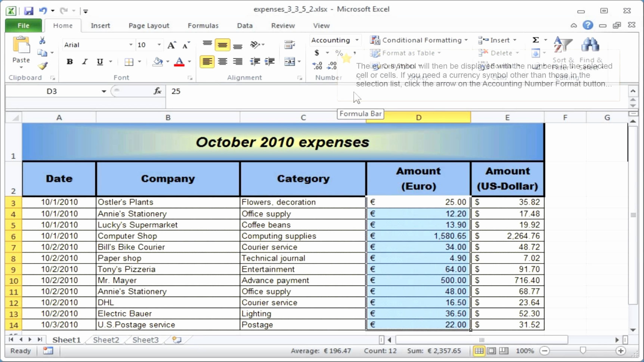Apply red font color
Image resolution: width=644 pixels, height=362 pixels.
click(180, 62)
